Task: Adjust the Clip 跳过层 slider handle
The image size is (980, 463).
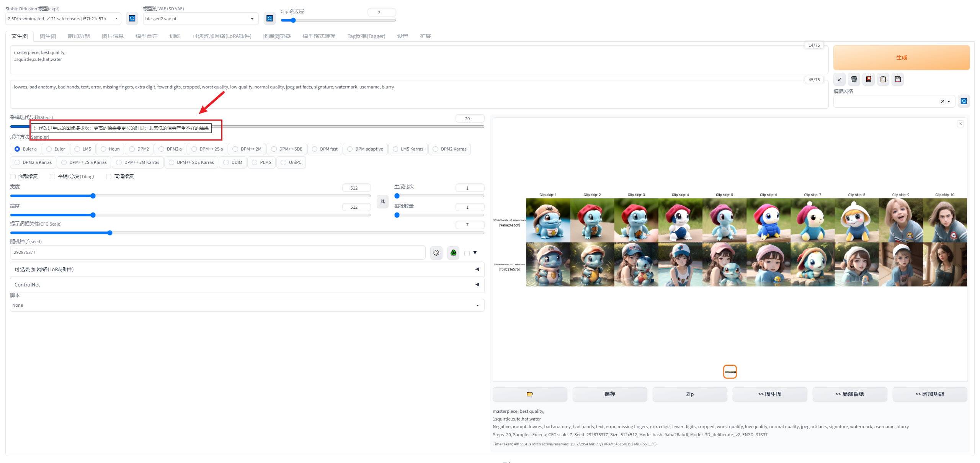Action: (293, 20)
